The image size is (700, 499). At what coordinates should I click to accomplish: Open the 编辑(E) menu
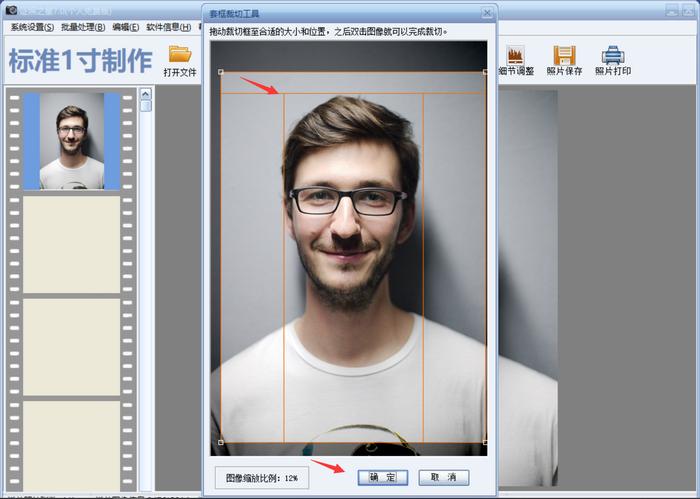pos(126,27)
